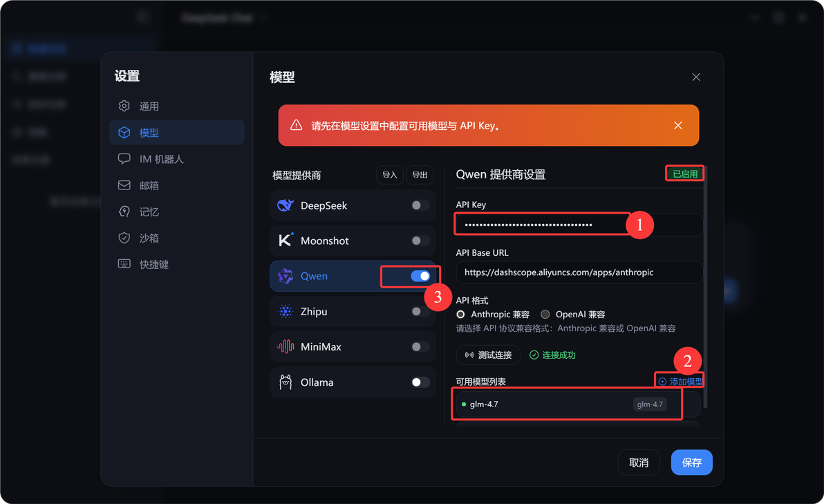Open the 记忆 memory settings

click(176, 212)
